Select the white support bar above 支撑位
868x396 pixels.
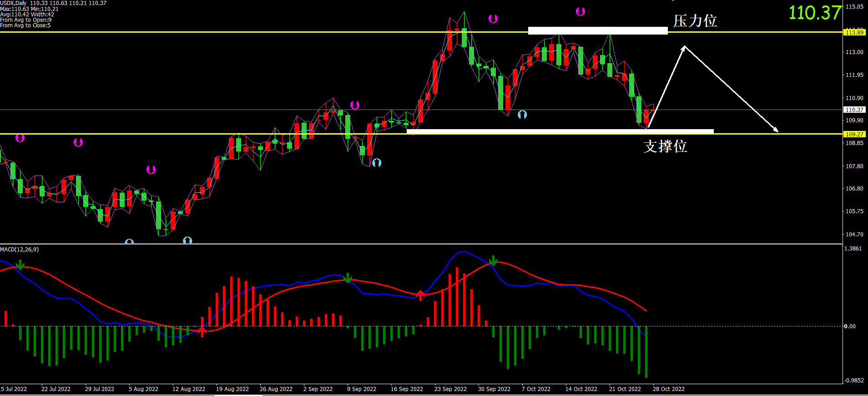click(x=560, y=131)
